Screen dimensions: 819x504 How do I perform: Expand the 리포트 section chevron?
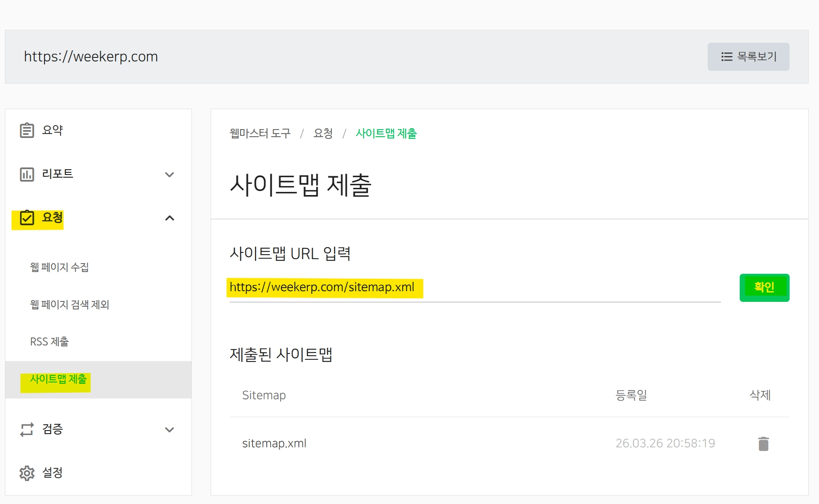click(x=169, y=175)
